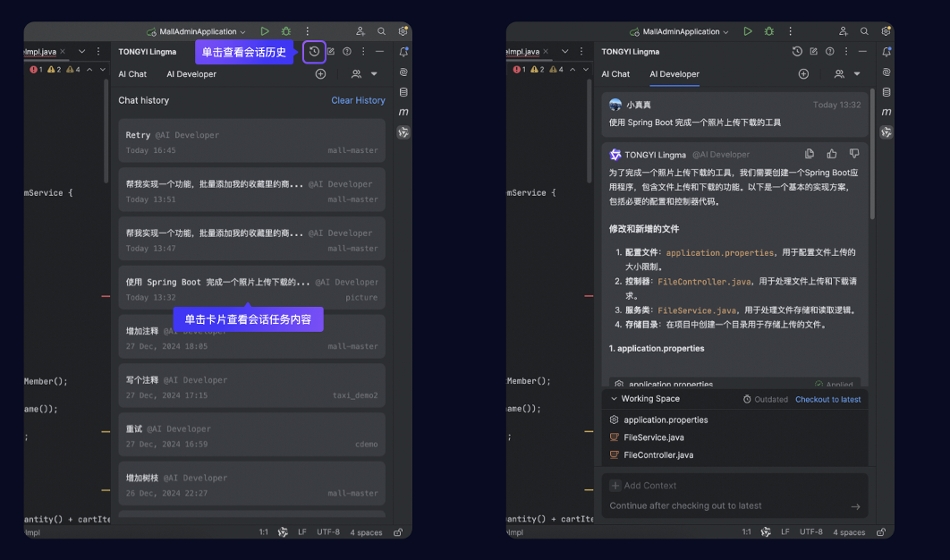Open chat history in left window's Lingma panel
This screenshot has height=560, width=950.
coord(314,52)
